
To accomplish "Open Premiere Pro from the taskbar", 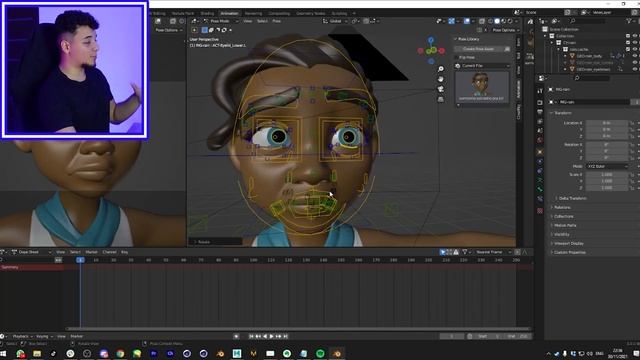I will 153,353.
